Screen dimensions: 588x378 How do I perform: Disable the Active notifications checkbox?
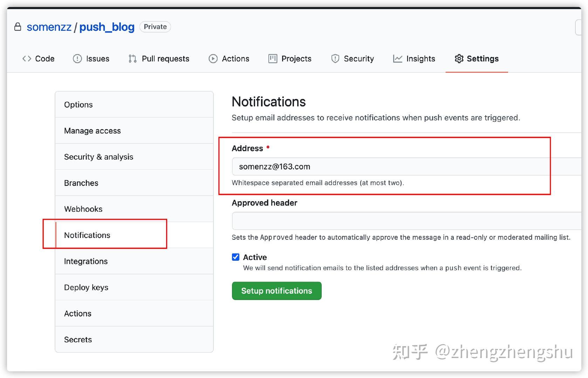[236, 257]
